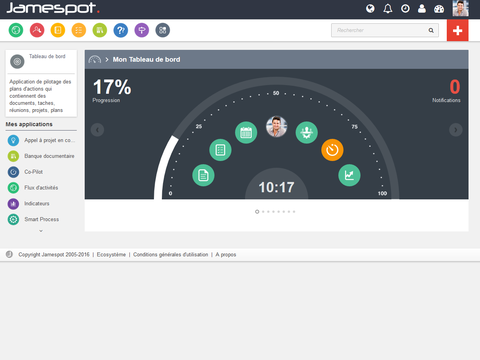Go to previous dashboard slide arrow
Image resolution: width=480 pixels, height=360 pixels.
click(x=97, y=130)
